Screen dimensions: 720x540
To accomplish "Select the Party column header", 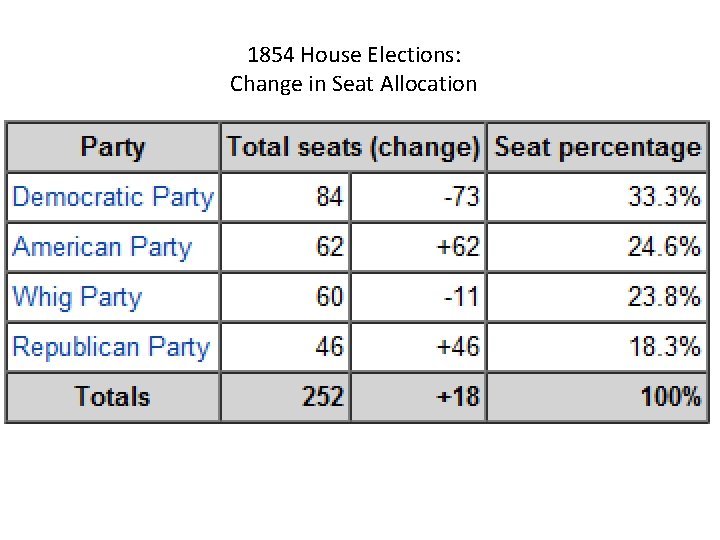I will pos(113,147).
